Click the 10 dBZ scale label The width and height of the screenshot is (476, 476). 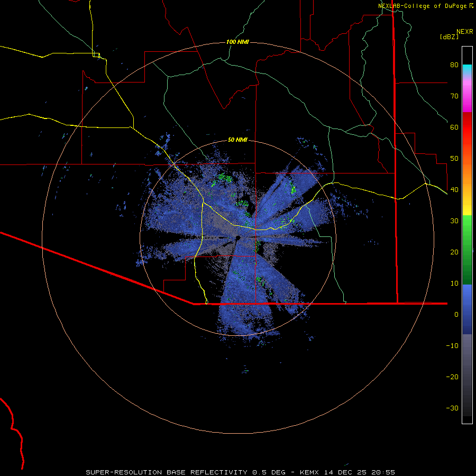(454, 283)
